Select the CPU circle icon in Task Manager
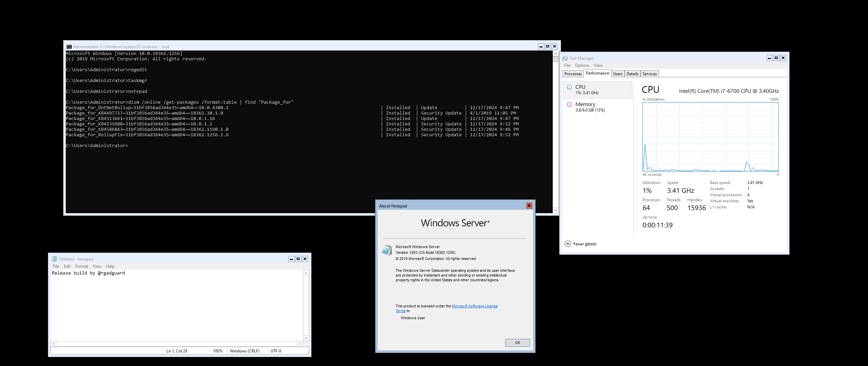 pyautogui.click(x=569, y=87)
